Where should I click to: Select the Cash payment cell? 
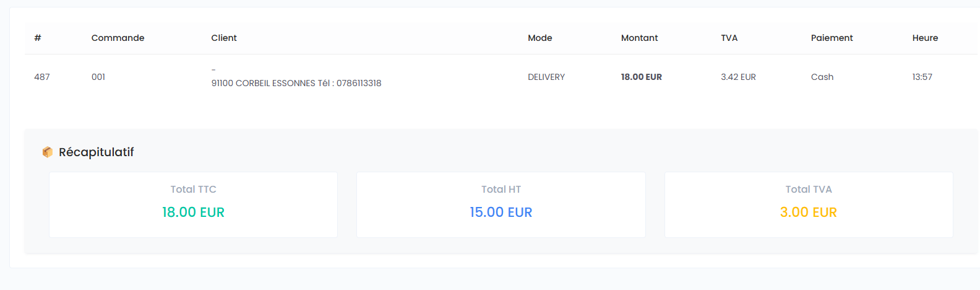[x=822, y=77]
